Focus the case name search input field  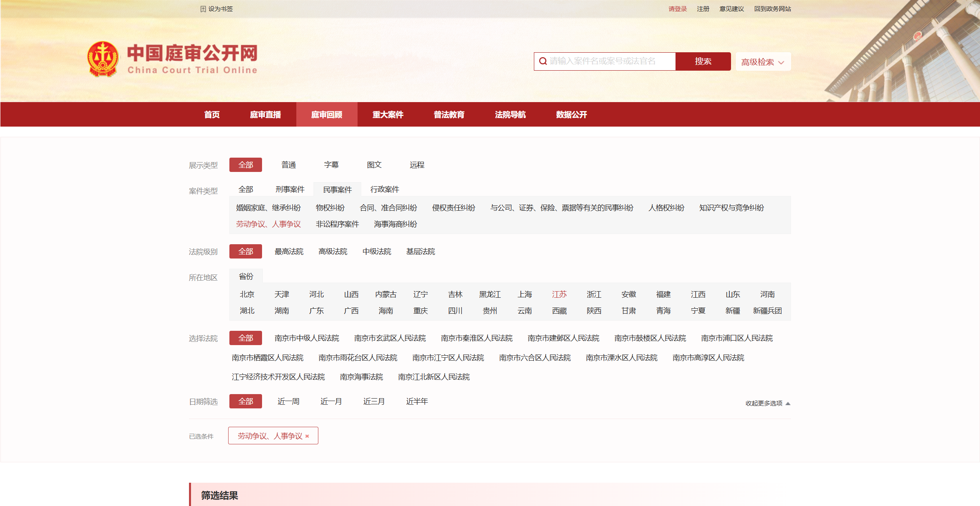604,61
